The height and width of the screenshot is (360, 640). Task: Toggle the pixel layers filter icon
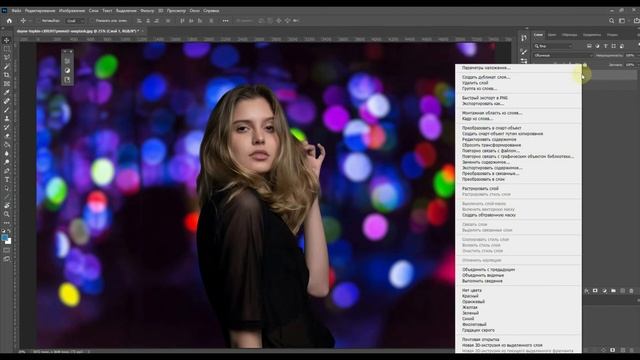(x=589, y=46)
